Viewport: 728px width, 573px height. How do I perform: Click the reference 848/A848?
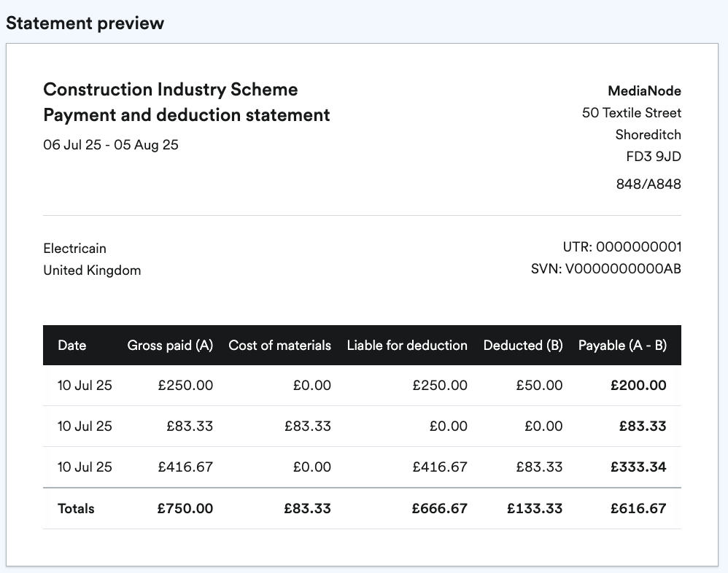[648, 184]
